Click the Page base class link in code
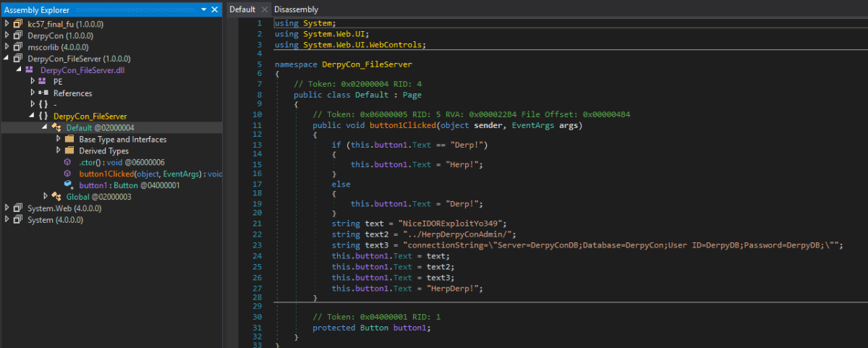This screenshot has width=868, height=348. click(x=412, y=95)
